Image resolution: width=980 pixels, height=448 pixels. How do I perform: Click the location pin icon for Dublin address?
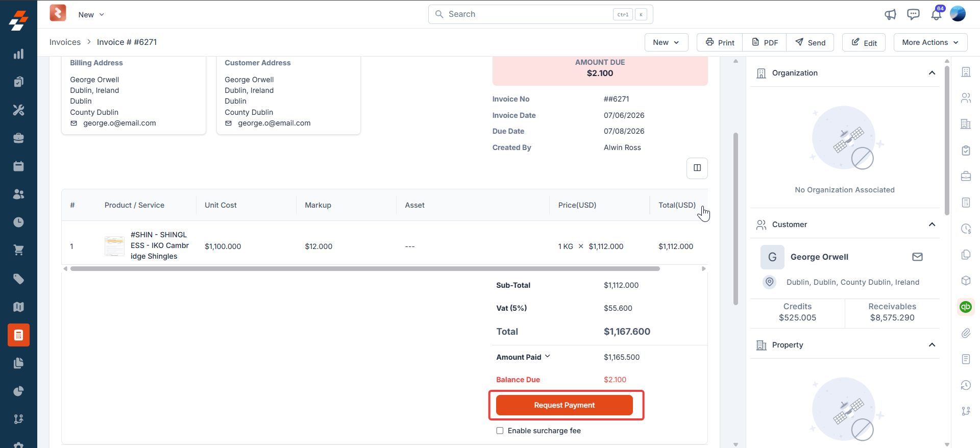point(770,282)
